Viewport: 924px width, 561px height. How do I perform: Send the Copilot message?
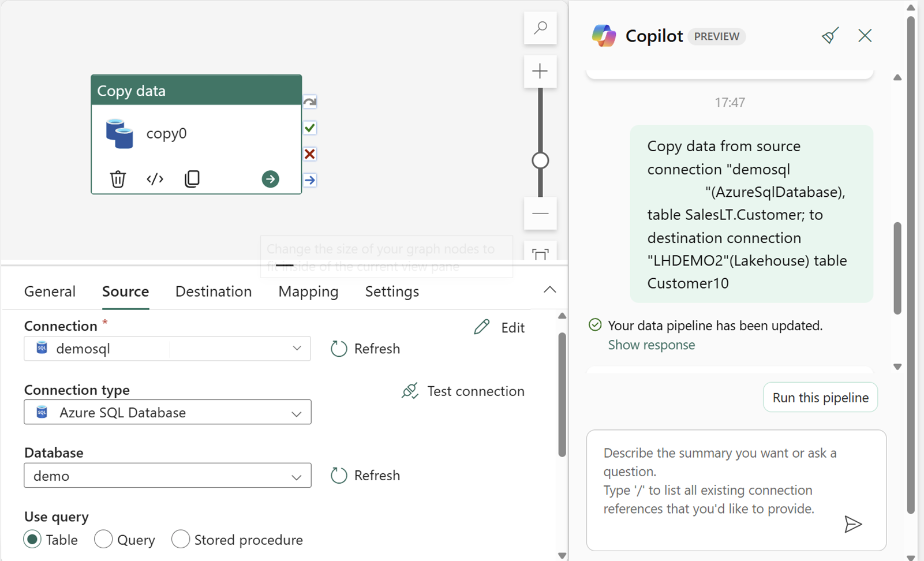pos(853,524)
